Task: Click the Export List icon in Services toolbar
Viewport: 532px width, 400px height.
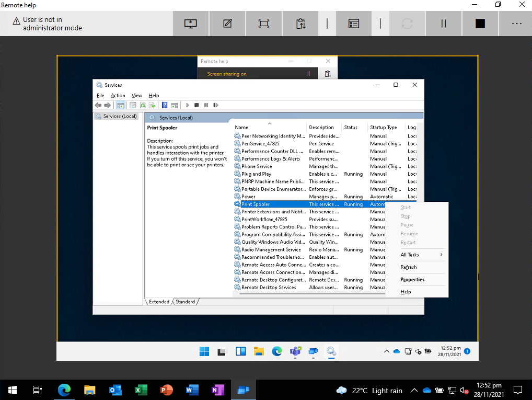Action: point(152,105)
